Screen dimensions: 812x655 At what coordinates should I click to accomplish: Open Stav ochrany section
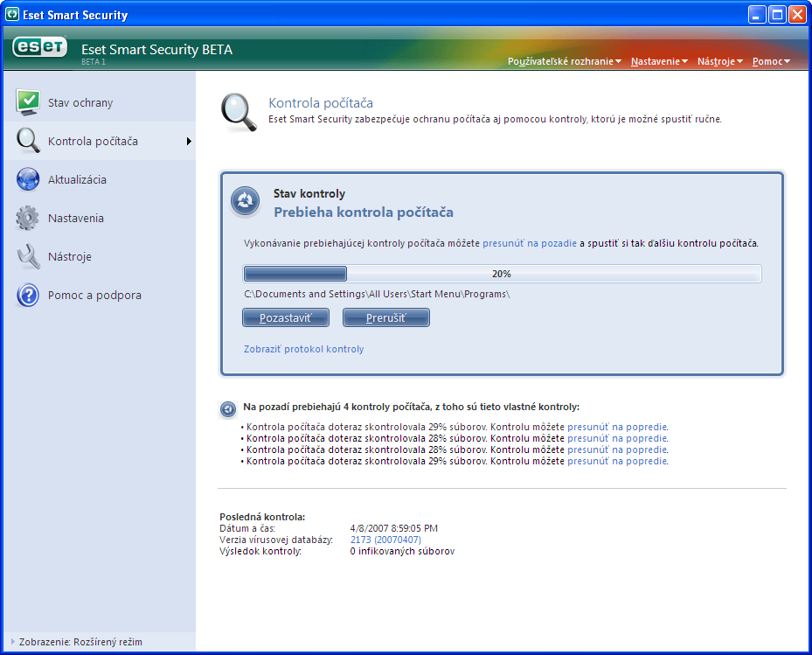(100, 102)
